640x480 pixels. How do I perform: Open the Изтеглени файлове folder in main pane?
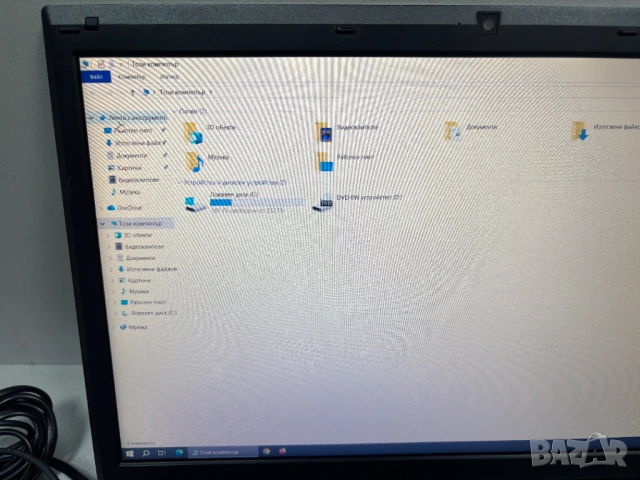(605, 131)
